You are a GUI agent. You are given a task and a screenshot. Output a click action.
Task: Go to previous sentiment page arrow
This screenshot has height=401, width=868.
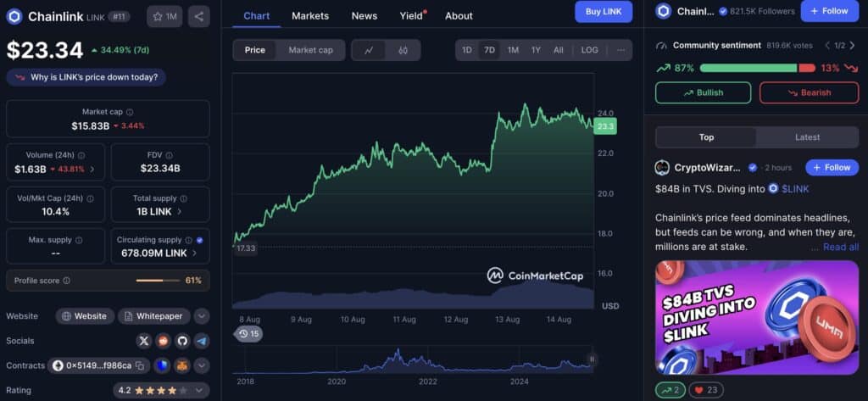tap(827, 46)
